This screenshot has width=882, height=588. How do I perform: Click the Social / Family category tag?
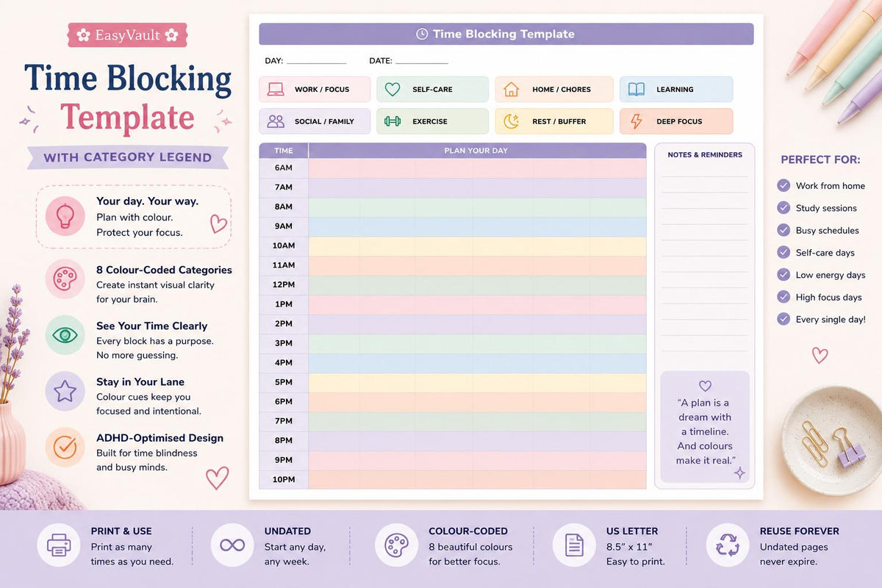pyautogui.click(x=315, y=121)
